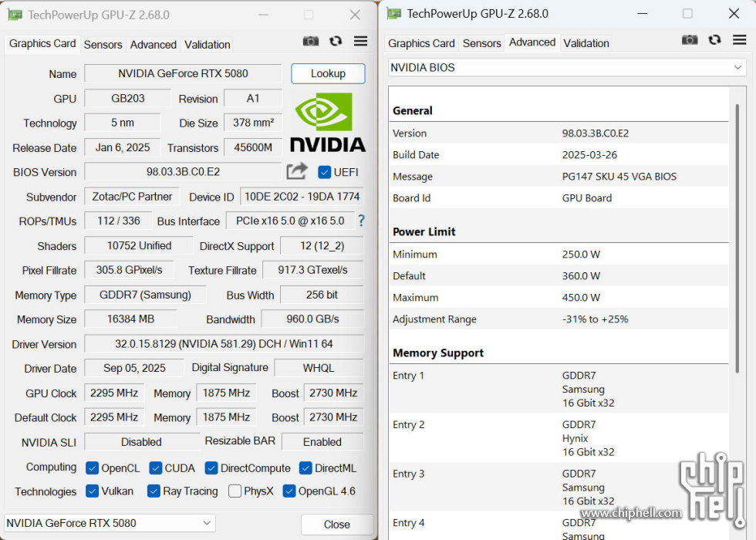Open Validation tab in right window
This screenshot has height=540, width=756.
coord(586,43)
